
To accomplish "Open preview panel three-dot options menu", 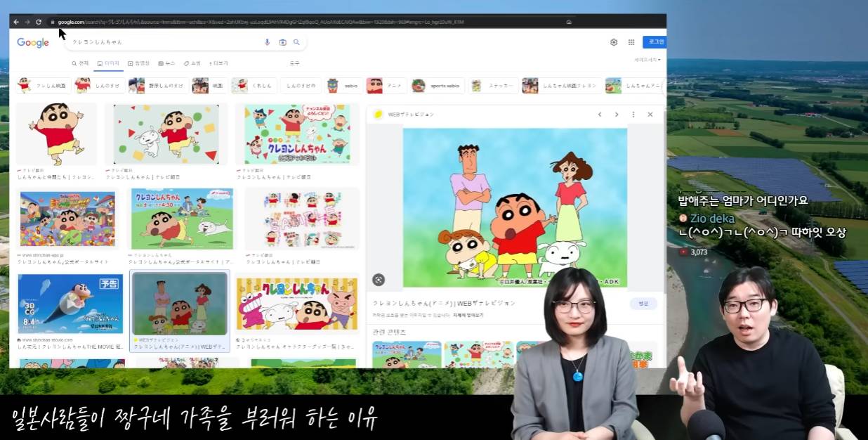I will point(633,115).
